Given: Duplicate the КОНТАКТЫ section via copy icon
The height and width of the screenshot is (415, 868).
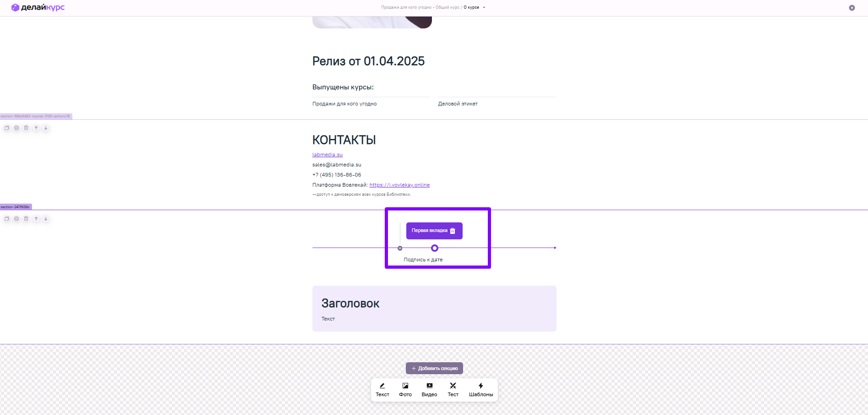Looking at the screenshot, I should 7,128.
